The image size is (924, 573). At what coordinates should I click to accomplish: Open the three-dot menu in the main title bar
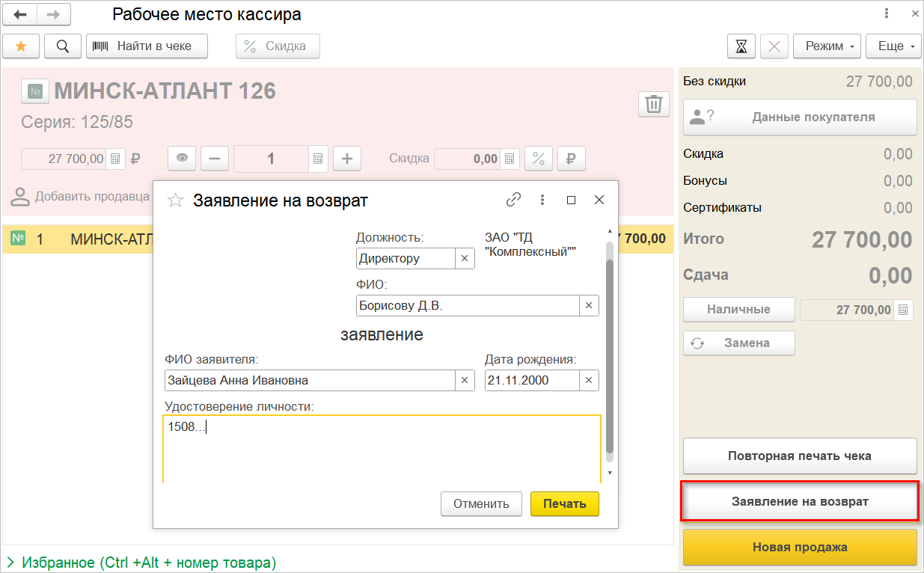pyautogui.click(x=887, y=13)
